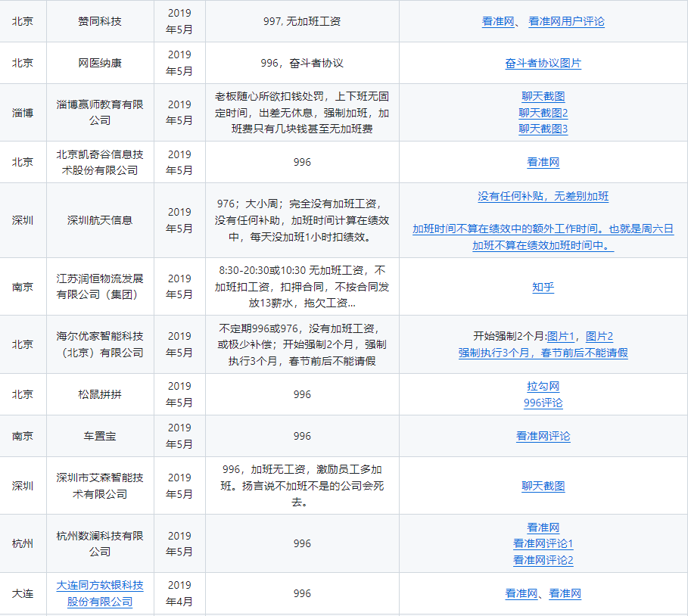Open the 图片1 link
Screen dimensions: 688x616
[x=561, y=337]
